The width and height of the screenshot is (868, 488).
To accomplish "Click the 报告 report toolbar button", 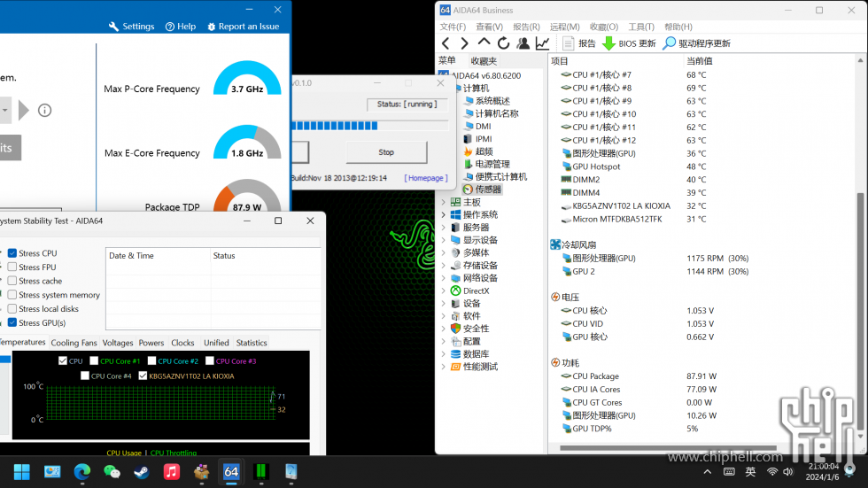I will tap(579, 43).
